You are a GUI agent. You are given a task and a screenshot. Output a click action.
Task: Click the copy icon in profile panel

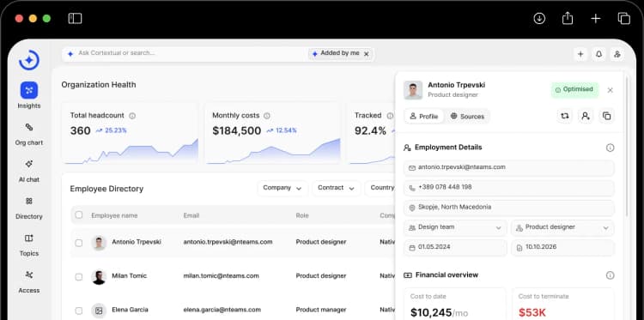pyautogui.click(x=606, y=116)
